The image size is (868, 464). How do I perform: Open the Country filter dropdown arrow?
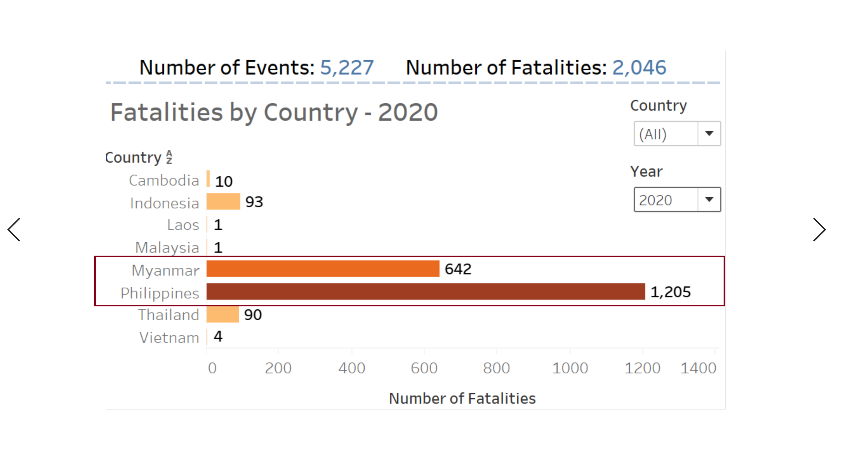pos(709,134)
